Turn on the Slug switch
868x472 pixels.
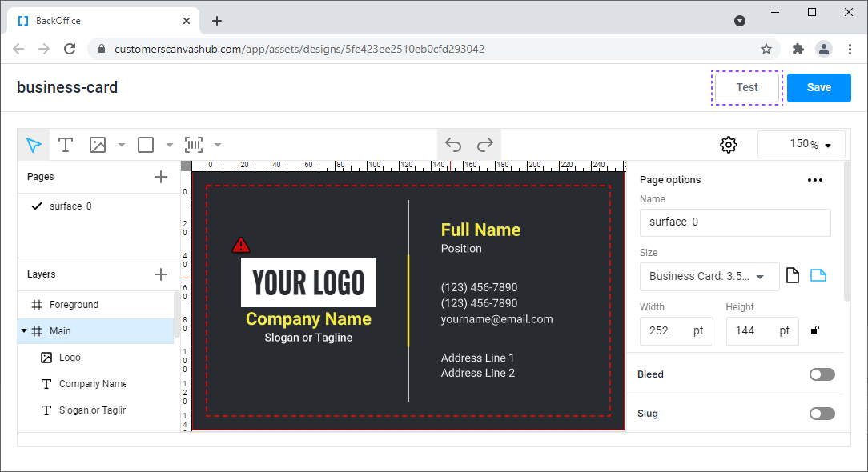822,414
